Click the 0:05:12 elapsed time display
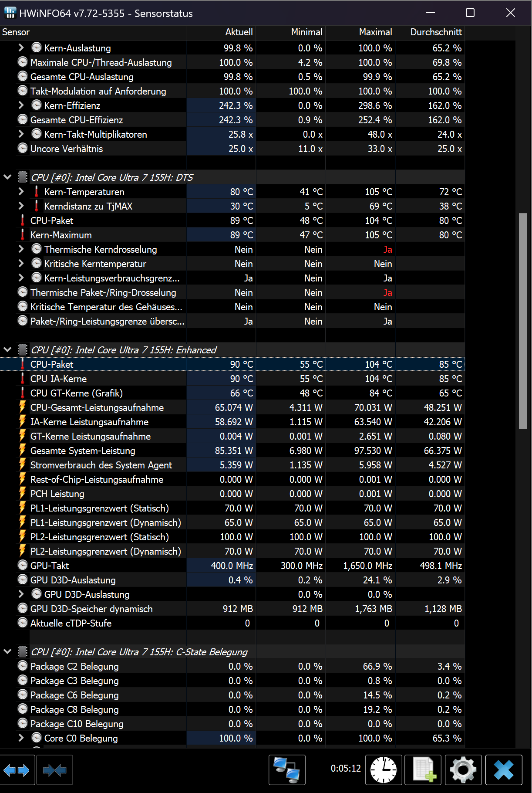Image resolution: width=532 pixels, height=793 pixels. click(346, 768)
